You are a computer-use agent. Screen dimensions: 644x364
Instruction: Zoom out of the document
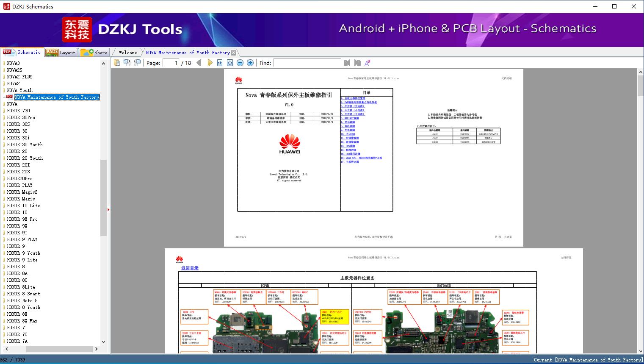(x=240, y=63)
